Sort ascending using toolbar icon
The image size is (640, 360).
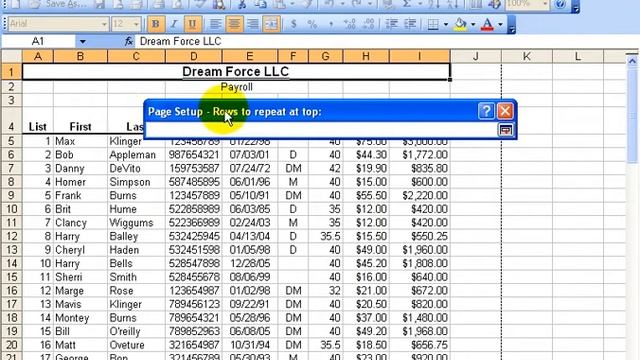pyautogui.click(x=434, y=4)
